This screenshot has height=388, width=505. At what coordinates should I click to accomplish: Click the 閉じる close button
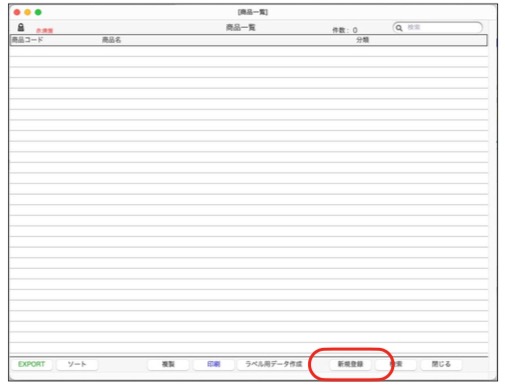[x=441, y=364]
